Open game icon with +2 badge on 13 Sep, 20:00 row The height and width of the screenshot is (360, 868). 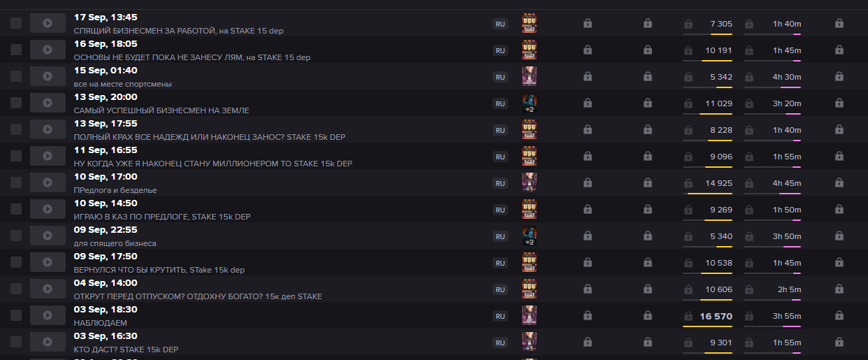click(x=529, y=103)
